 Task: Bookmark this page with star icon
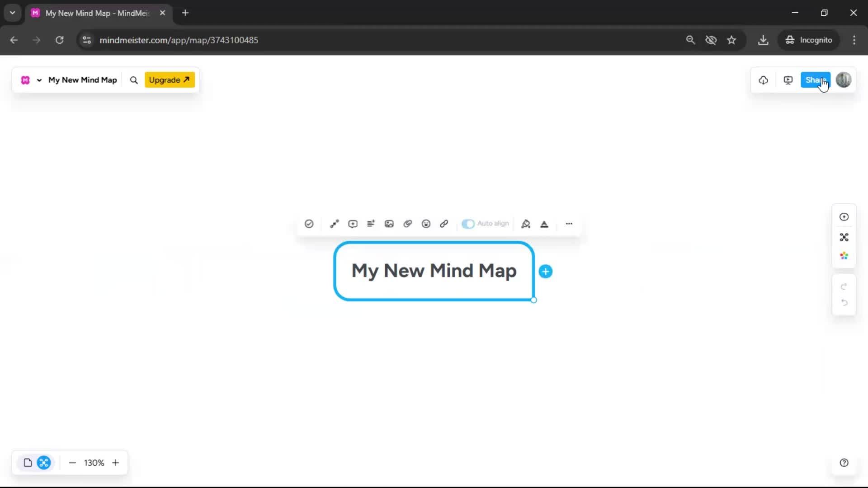pos(731,40)
